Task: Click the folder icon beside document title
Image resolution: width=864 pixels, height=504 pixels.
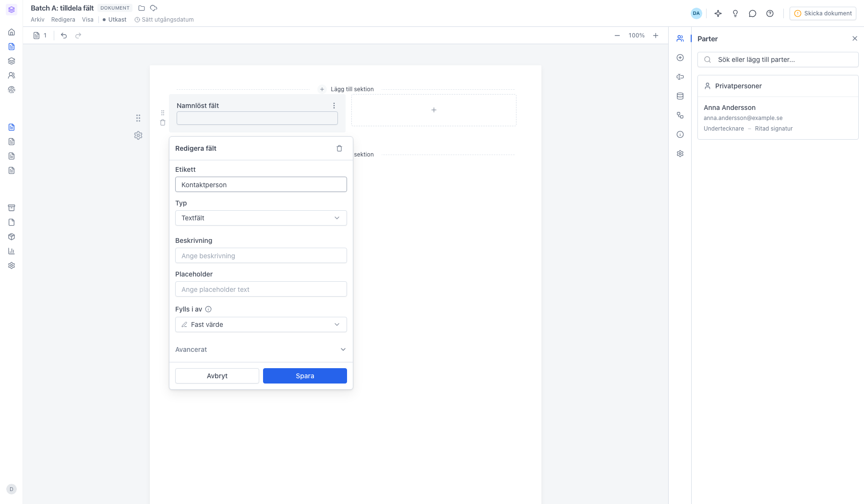Action: tap(142, 8)
